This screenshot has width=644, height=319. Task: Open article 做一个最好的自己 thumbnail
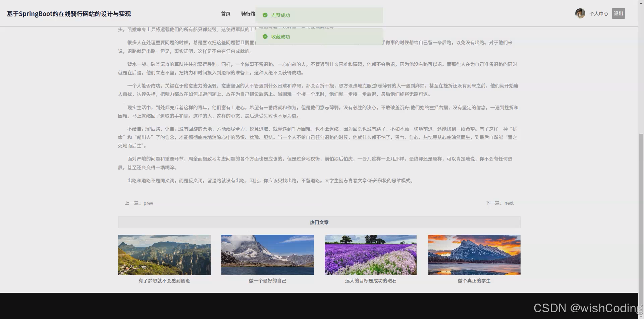click(x=267, y=255)
